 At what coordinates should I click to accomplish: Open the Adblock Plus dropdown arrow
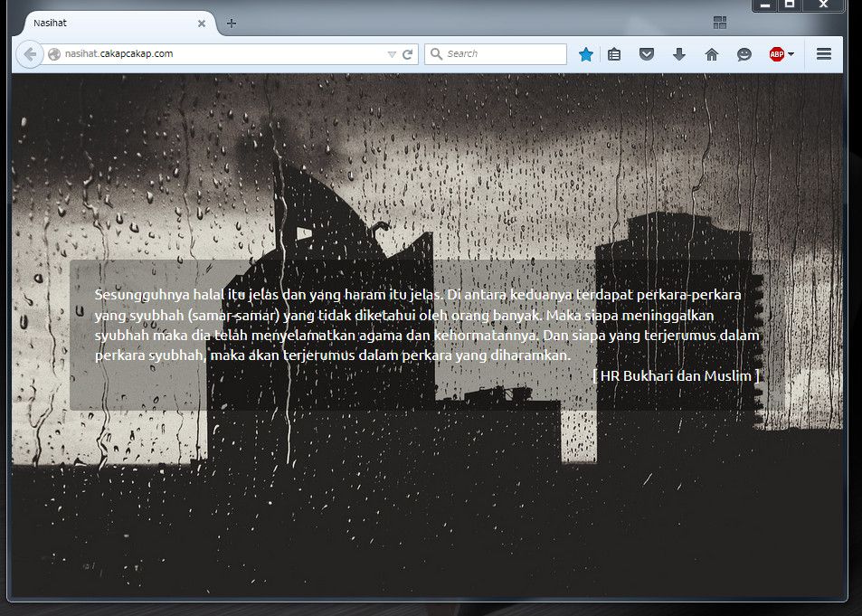point(789,54)
